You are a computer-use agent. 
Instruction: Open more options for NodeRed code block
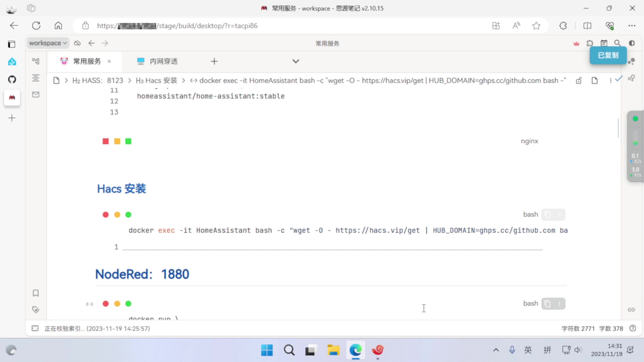tap(559, 304)
